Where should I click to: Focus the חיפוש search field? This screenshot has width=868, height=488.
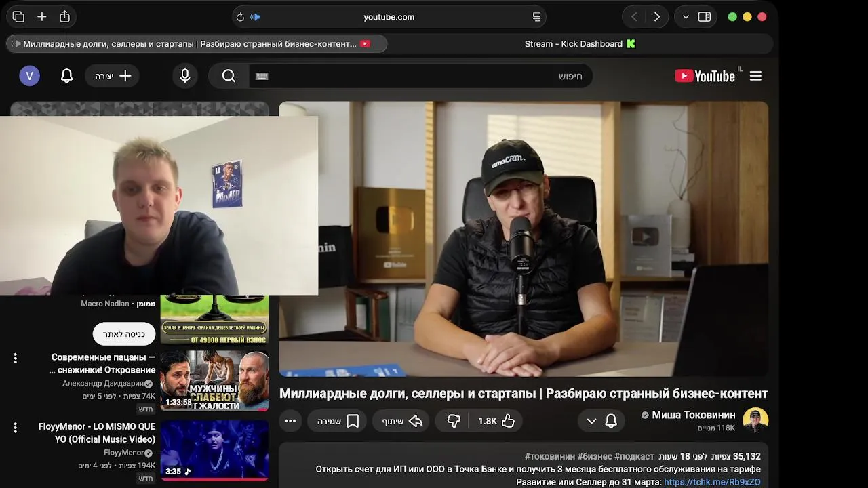click(x=420, y=76)
